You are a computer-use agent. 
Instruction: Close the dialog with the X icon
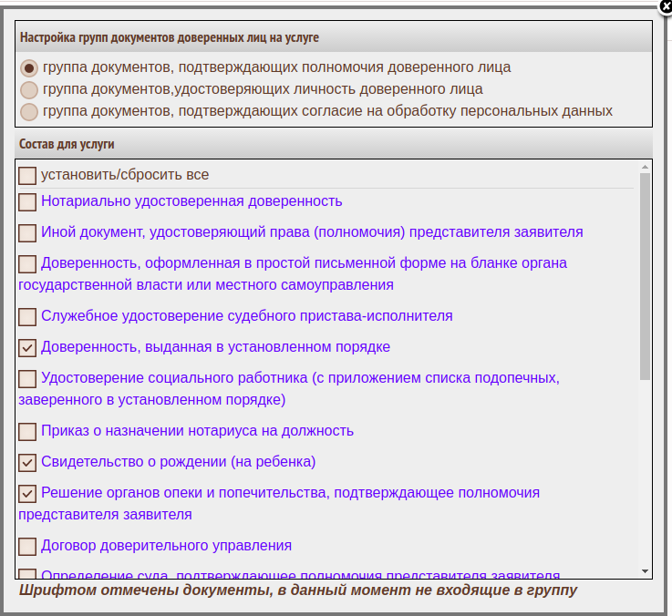[x=665, y=5]
